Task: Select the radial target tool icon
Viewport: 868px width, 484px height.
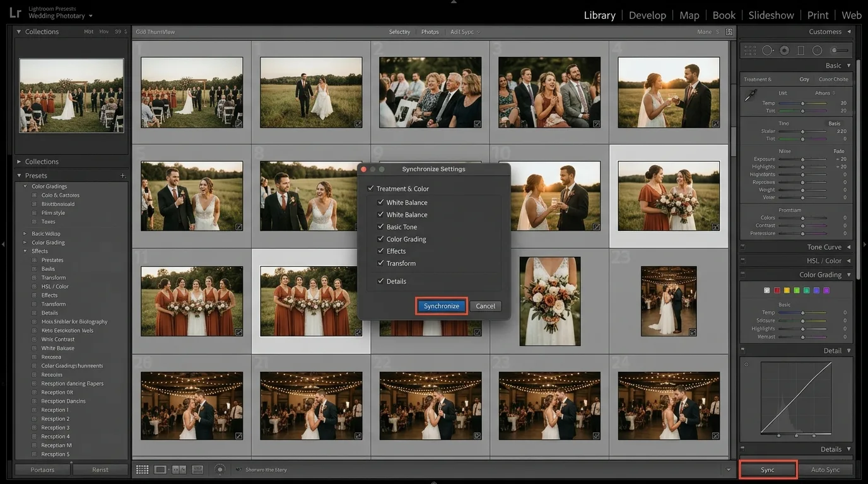Action: [x=784, y=50]
